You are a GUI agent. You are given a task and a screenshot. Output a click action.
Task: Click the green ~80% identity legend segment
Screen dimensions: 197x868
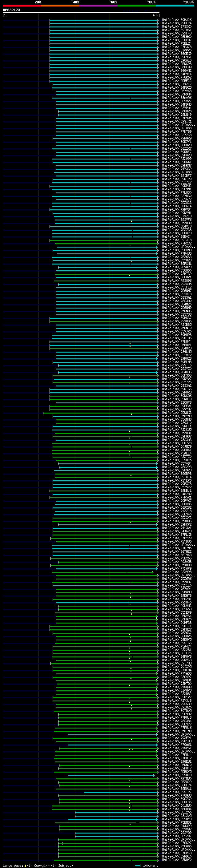[137, 6]
